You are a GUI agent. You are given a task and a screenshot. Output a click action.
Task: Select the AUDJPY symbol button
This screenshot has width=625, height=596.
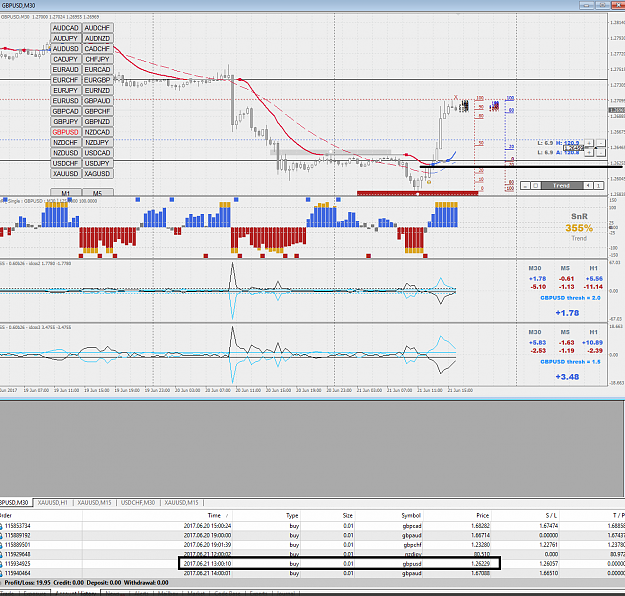66,38
